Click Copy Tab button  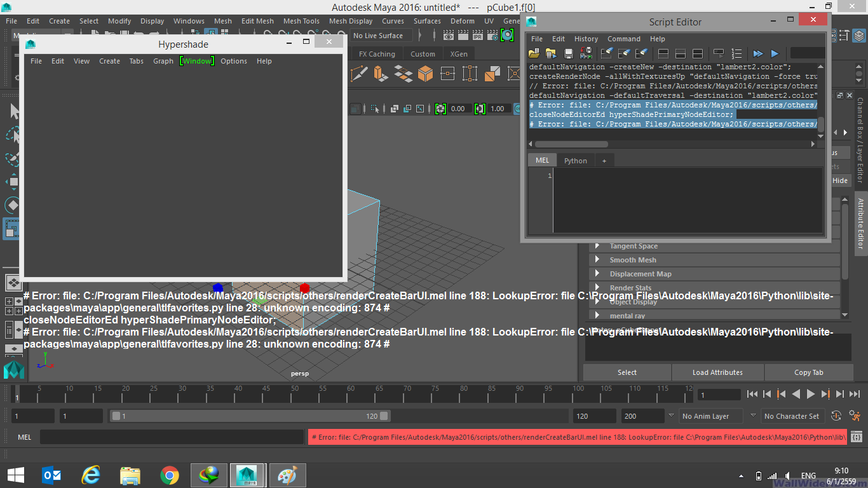click(x=808, y=372)
